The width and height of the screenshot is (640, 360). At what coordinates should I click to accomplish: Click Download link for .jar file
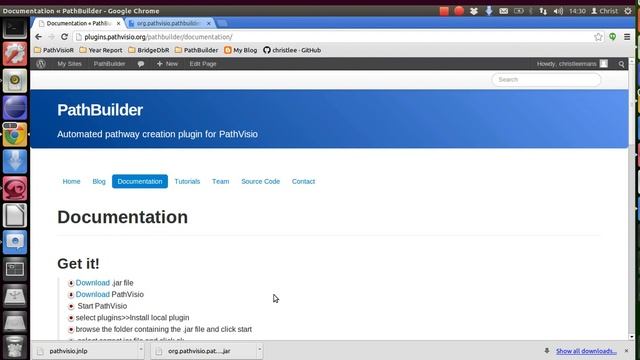pyautogui.click(x=93, y=283)
